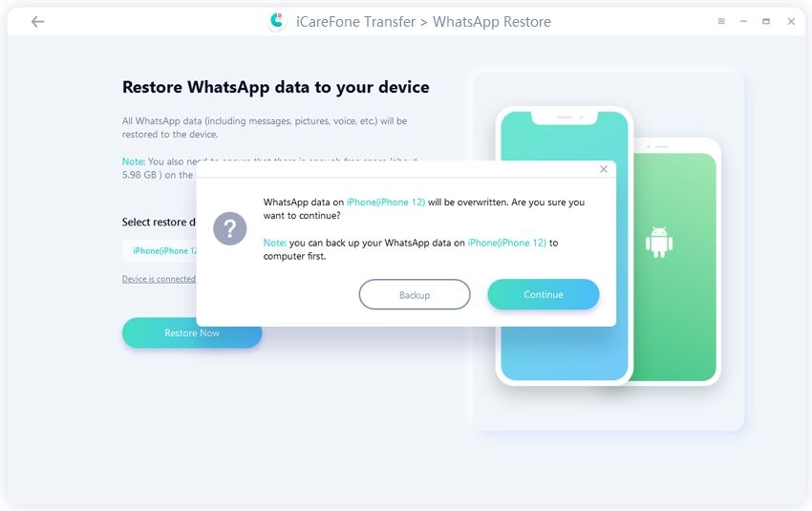This screenshot has width=812, height=511.
Task: Close the iCareFone Transfer window
Action: tap(791, 21)
